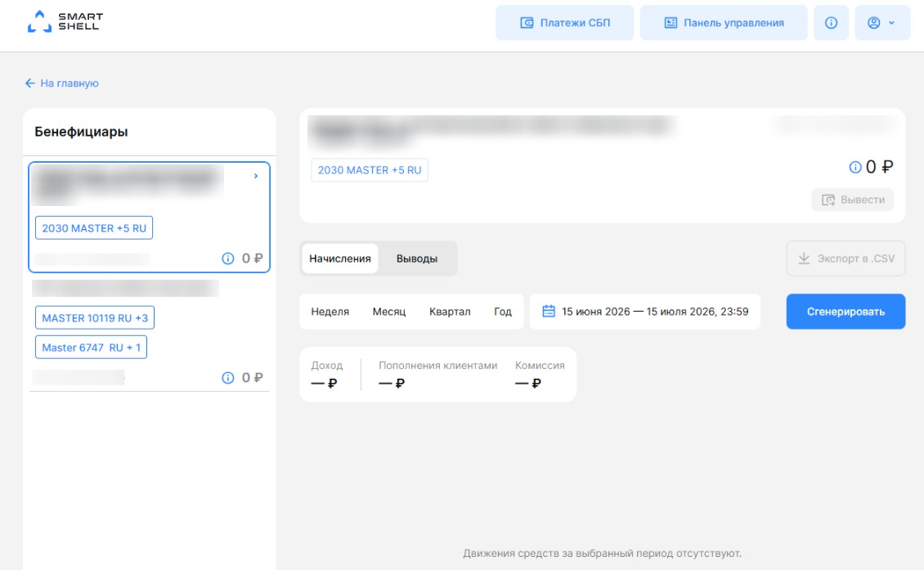Open Панель управления
This screenshot has width=924, height=570.
coord(724,23)
